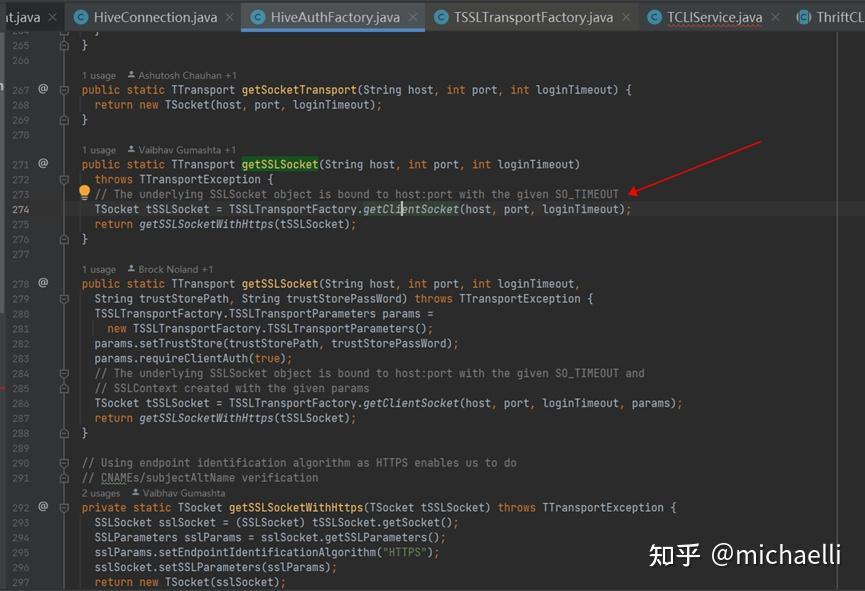This screenshot has height=591, width=865.
Task: Close the TSSLTransportFactory.java tab
Action: pyautogui.click(x=628, y=17)
